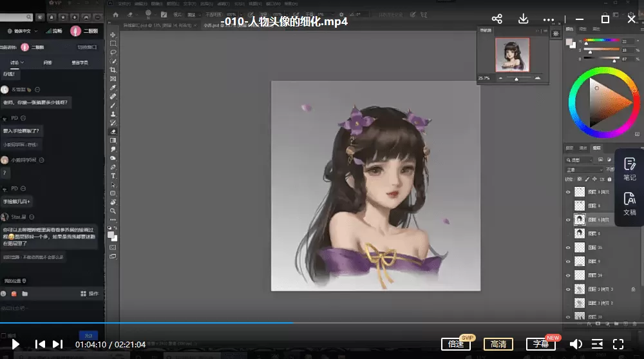This screenshot has width=644, height=359.
Task: Play the video
Action: coord(15,344)
